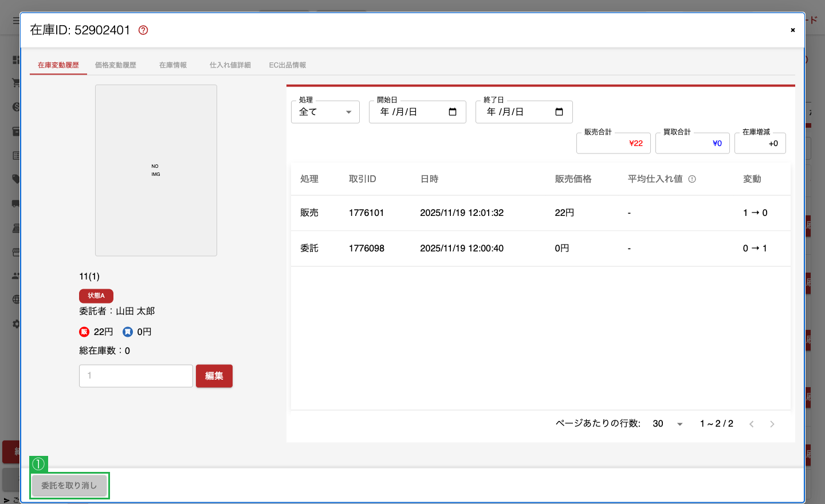Click the red help question mark icon

[x=143, y=30]
